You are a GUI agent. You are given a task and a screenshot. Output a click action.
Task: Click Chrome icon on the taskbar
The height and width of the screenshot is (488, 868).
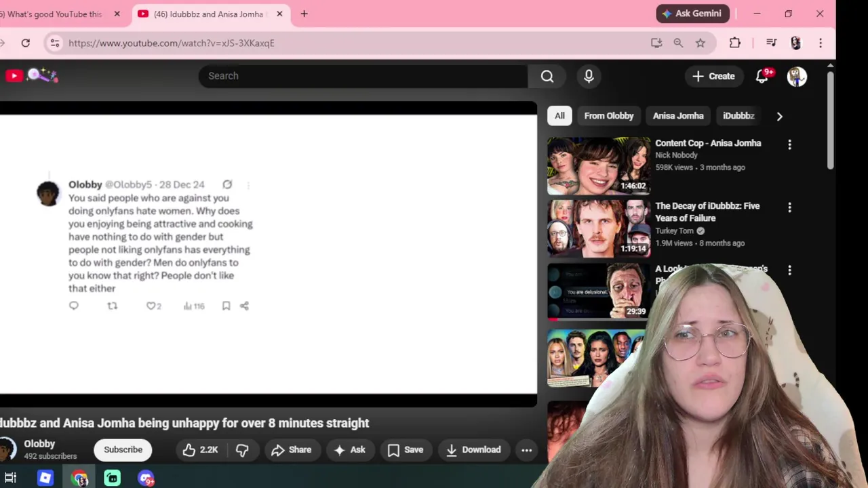[79, 479]
